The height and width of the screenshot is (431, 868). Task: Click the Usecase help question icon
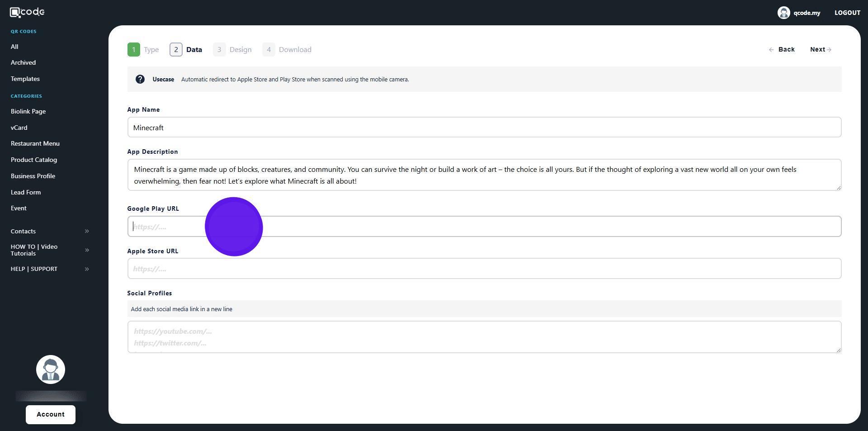[140, 79]
